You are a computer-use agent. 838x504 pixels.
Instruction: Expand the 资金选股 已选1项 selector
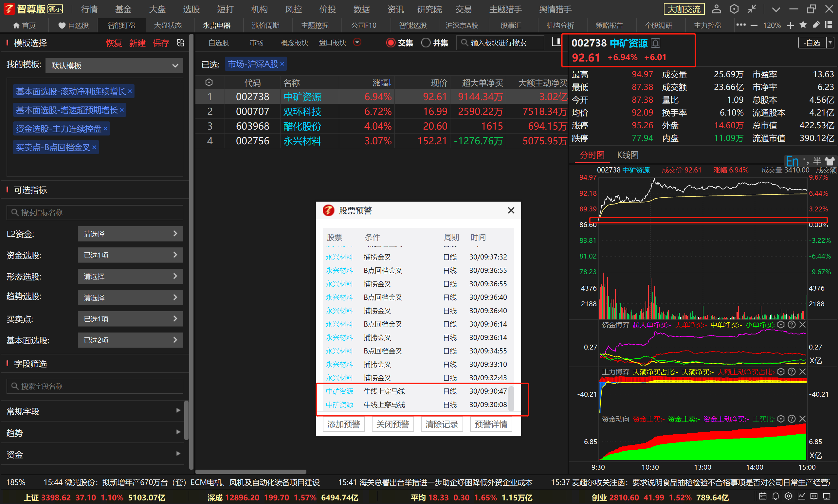point(130,255)
